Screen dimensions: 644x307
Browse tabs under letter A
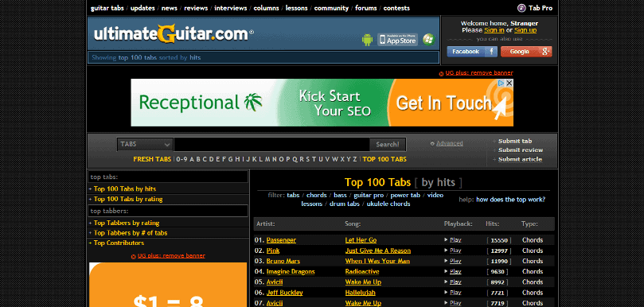coord(191,159)
